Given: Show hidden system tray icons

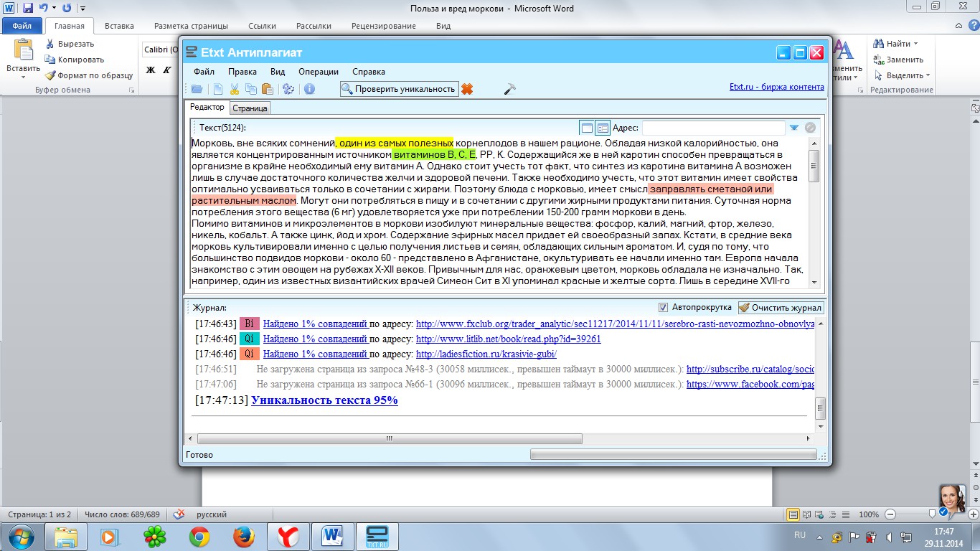Looking at the screenshot, I should click(818, 537).
